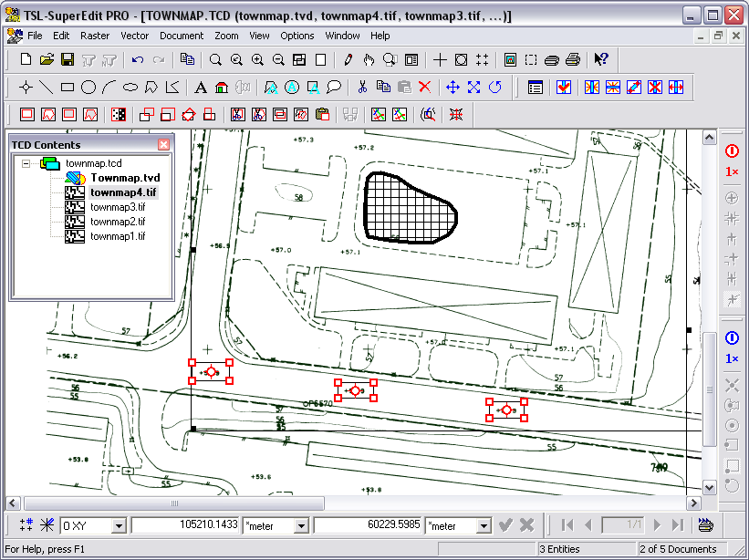
Task: Select the line drawing tool
Action: 47,88
